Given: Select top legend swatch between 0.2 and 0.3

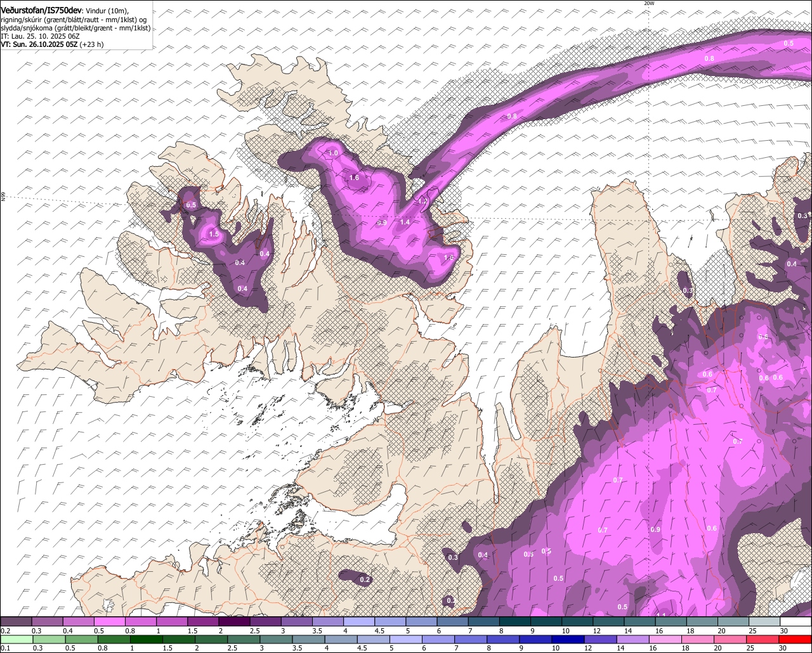Looking at the screenshot, I should pyautogui.click(x=16, y=622).
